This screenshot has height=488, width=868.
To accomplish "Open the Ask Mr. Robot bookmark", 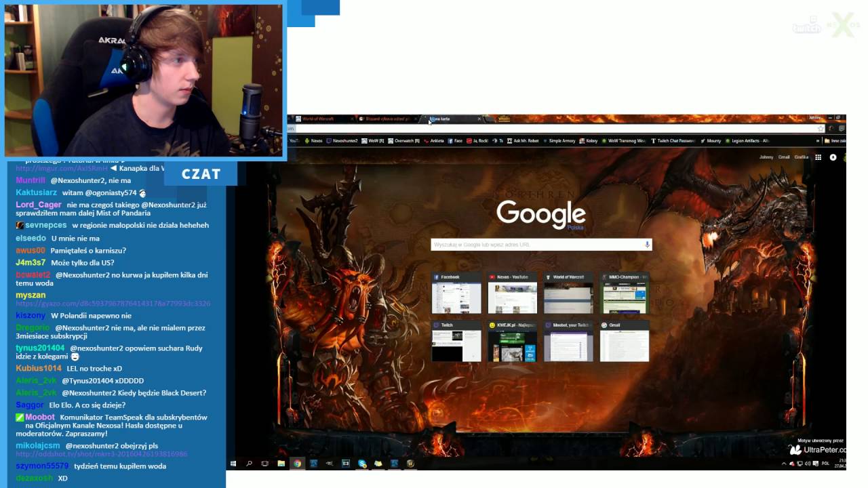I will 522,141.
